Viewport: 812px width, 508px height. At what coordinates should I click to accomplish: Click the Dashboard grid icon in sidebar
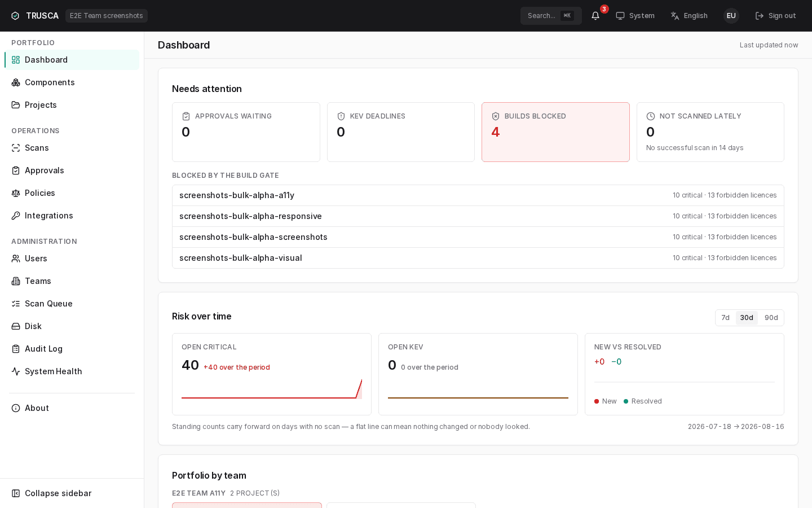(16, 60)
